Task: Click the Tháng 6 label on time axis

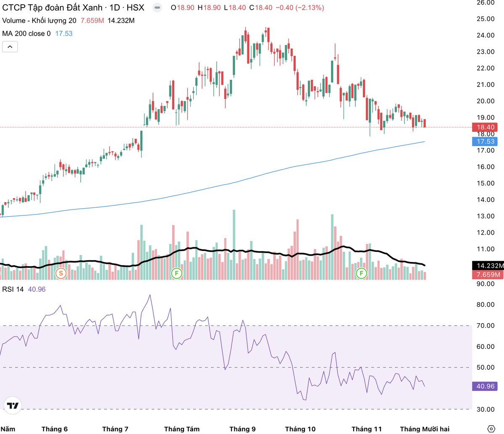Action: click(x=55, y=429)
